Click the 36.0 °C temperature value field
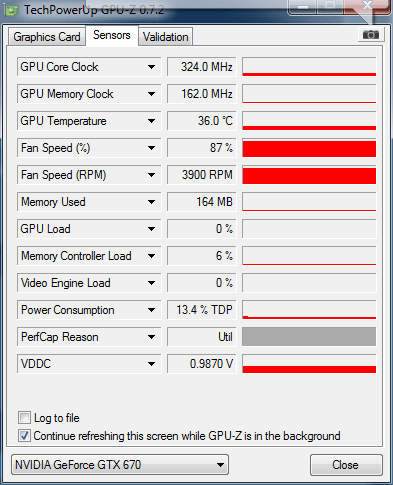The width and height of the screenshot is (393, 485). tap(202, 121)
